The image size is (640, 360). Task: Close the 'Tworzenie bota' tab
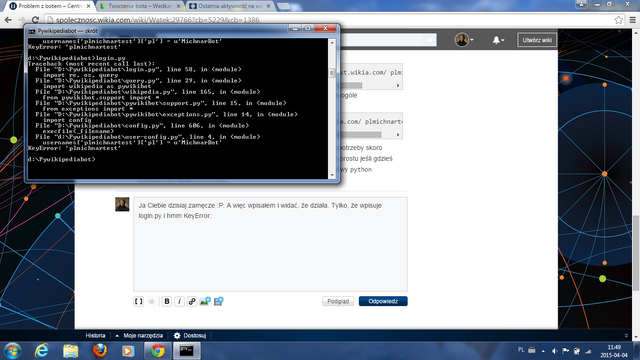pos(178,6)
